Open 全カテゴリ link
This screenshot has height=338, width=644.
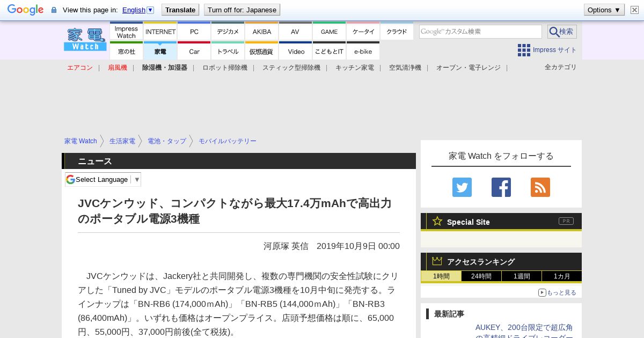561,67
